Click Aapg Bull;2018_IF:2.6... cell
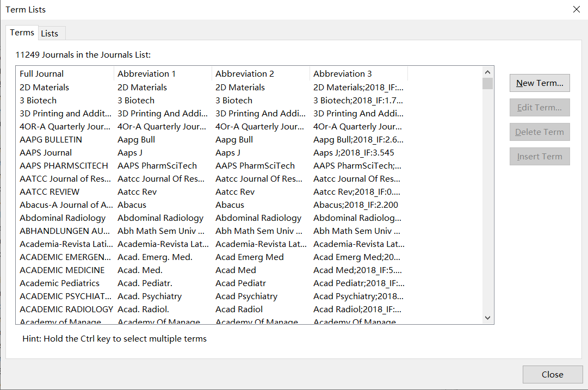Image resolution: width=588 pixels, height=390 pixels. click(x=358, y=140)
